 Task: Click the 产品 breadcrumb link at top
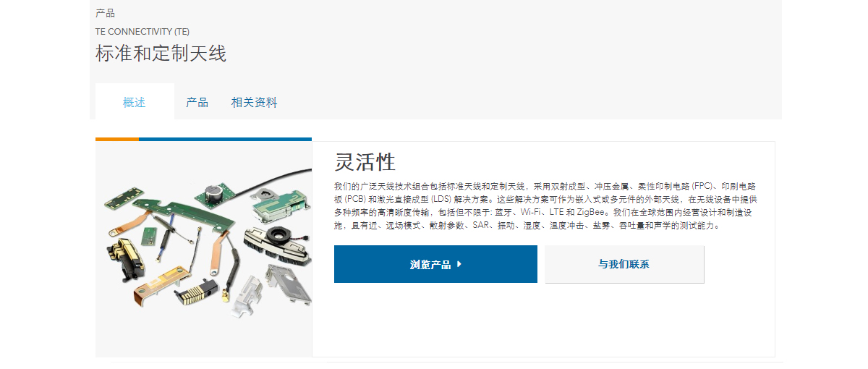(105, 13)
